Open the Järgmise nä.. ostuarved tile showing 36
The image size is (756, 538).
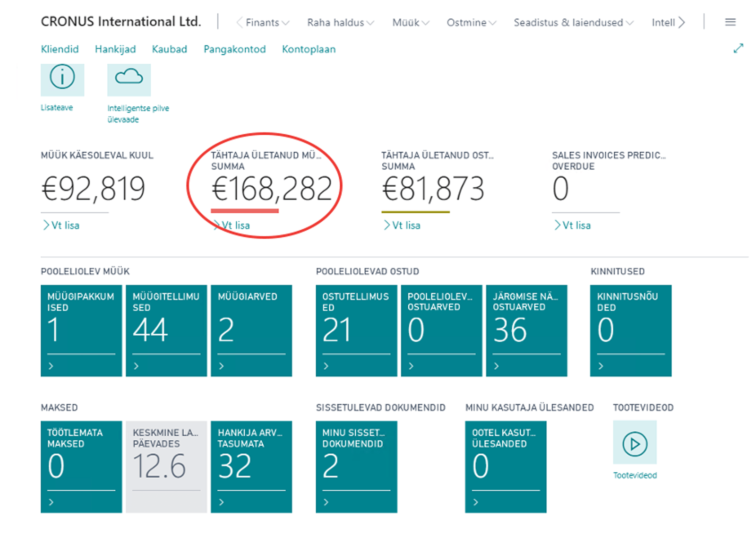pos(527,330)
